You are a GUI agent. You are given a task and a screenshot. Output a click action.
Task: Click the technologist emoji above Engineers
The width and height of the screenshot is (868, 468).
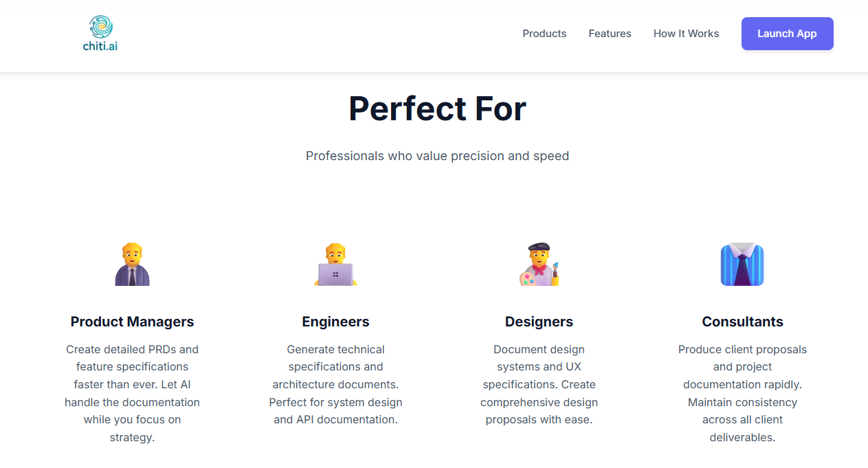[x=335, y=265]
